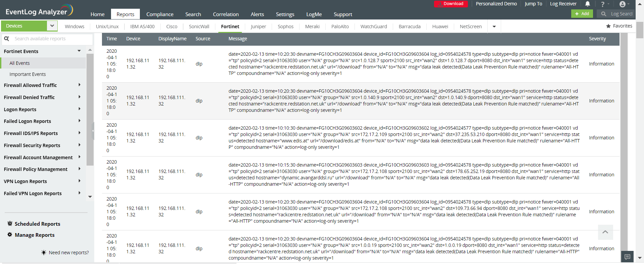Click the report search magnifier icon
This screenshot has height=264, width=644.
click(x=6, y=39)
